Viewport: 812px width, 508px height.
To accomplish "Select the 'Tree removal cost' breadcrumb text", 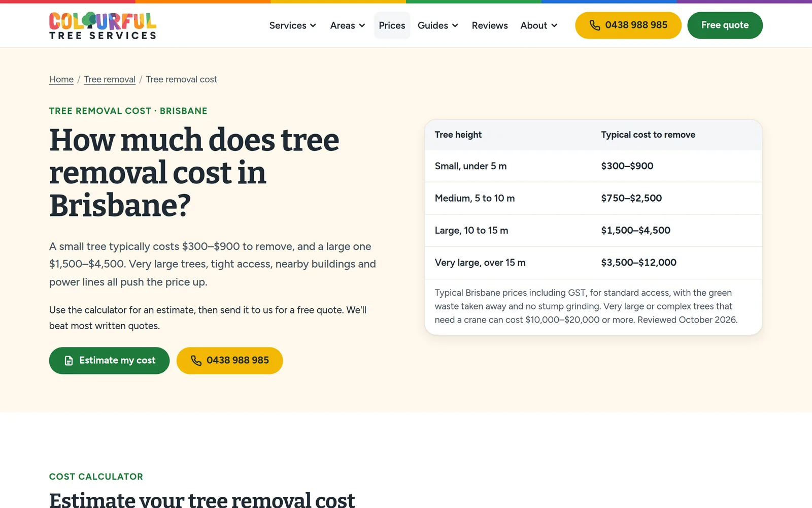I will click(x=182, y=79).
